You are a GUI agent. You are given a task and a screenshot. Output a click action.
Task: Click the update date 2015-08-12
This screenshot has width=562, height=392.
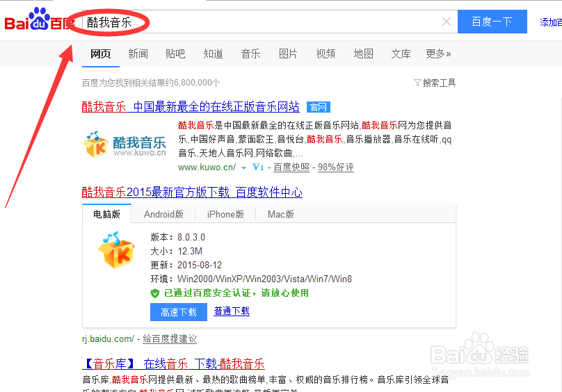(x=200, y=265)
